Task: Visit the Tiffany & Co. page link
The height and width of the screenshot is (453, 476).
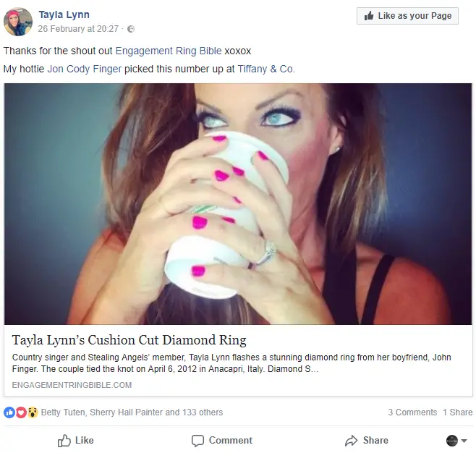Action: click(266, 69)
